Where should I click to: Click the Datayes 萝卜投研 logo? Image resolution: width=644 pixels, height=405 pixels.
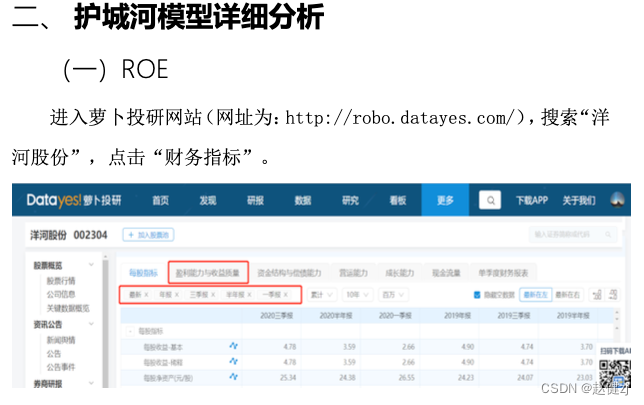[x=74, y=200]
